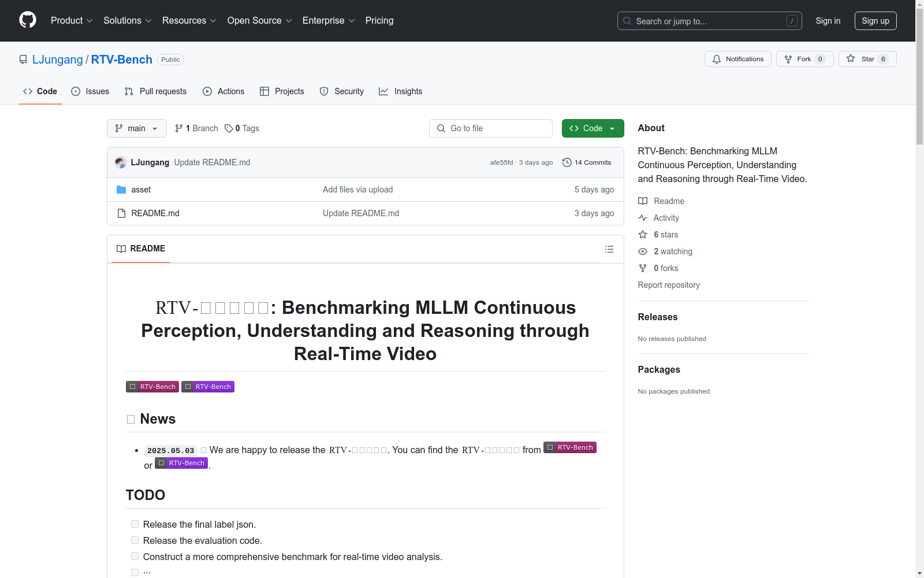Expand the Open Source menu
The image size is (924, 578).
tap(259, 21)
